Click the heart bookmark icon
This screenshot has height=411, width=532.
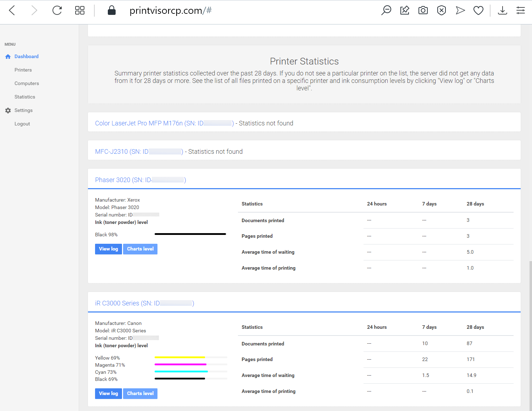pyautogui.click(x=478, y=10)
